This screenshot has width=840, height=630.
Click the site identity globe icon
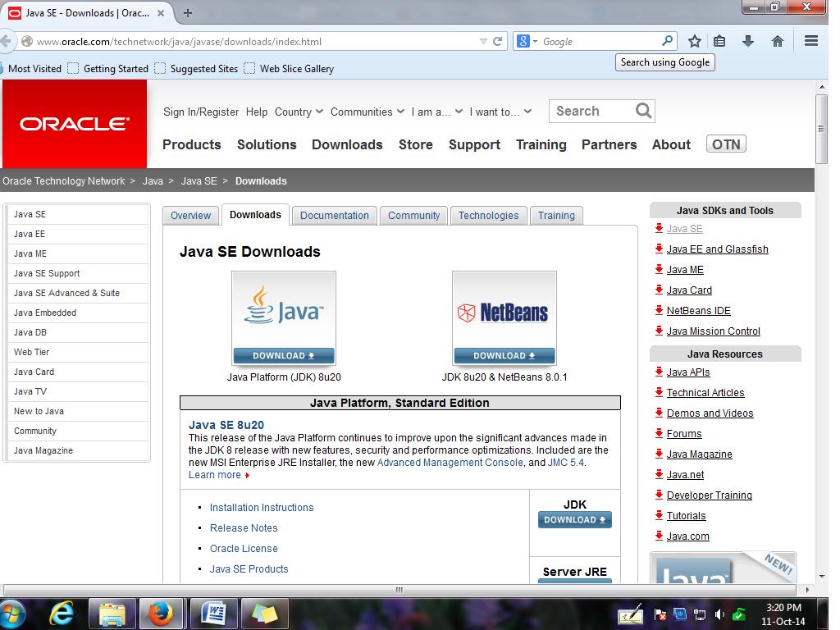pos(27,41)
